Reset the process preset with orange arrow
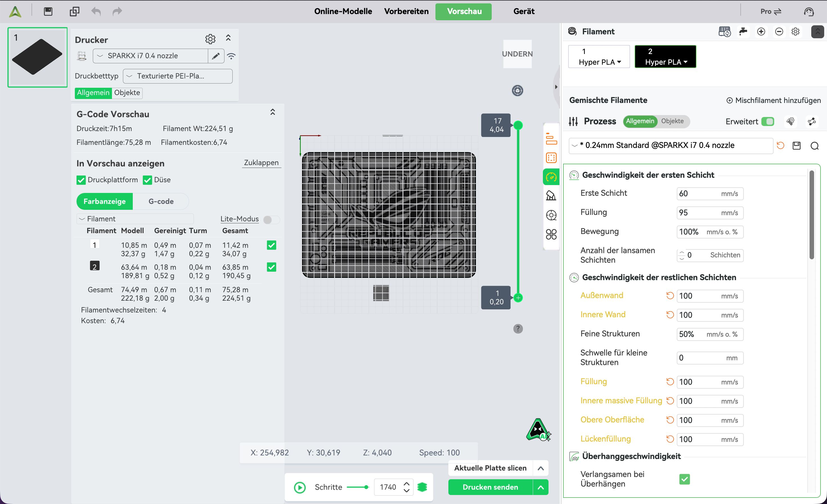The width and height of the screenshot is (827, 504). (780, 145)
